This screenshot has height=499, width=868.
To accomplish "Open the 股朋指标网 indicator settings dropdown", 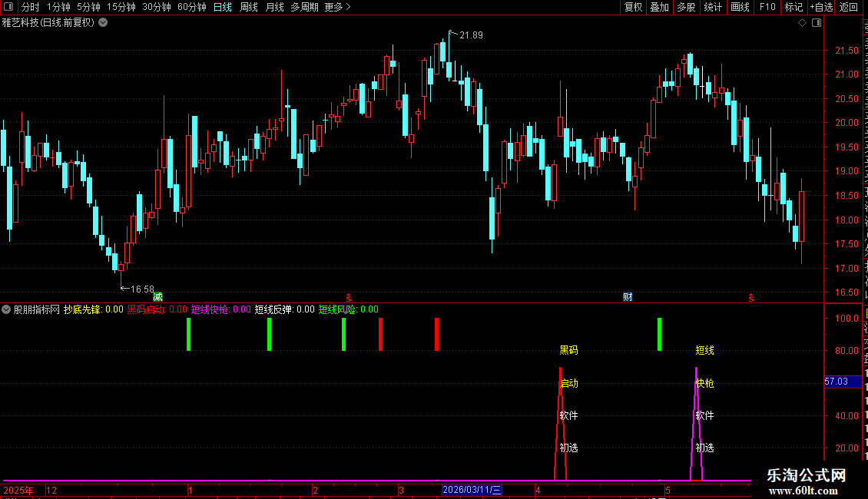I will (x=6, y=309).
